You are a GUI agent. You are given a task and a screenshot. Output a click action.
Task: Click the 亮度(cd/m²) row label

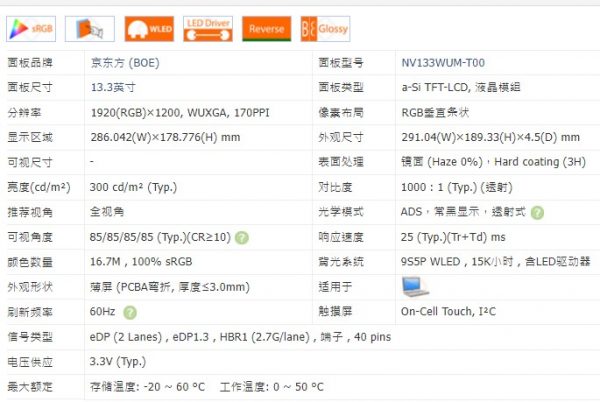39,187
